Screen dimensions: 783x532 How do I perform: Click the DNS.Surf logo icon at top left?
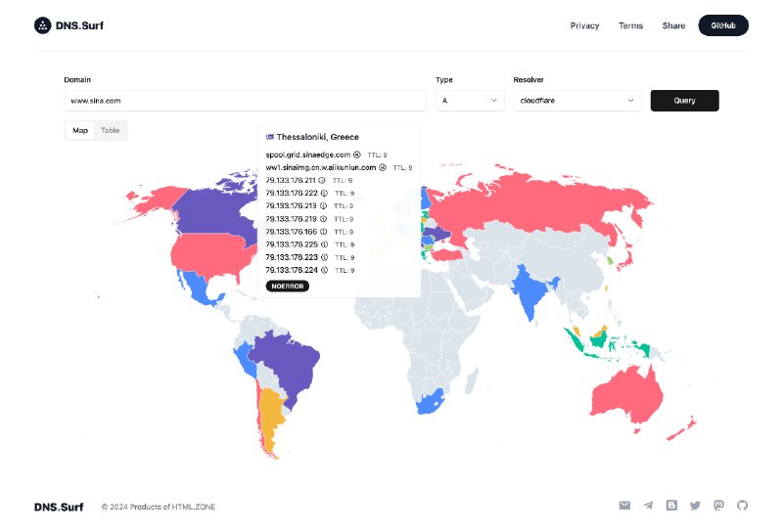42,25
